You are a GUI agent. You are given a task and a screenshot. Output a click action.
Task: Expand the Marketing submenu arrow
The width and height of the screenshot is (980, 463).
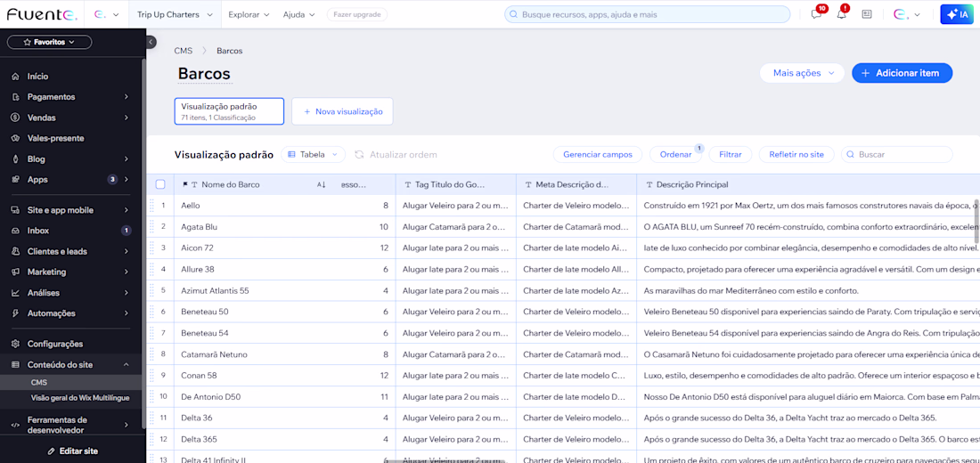click(127, 272)
